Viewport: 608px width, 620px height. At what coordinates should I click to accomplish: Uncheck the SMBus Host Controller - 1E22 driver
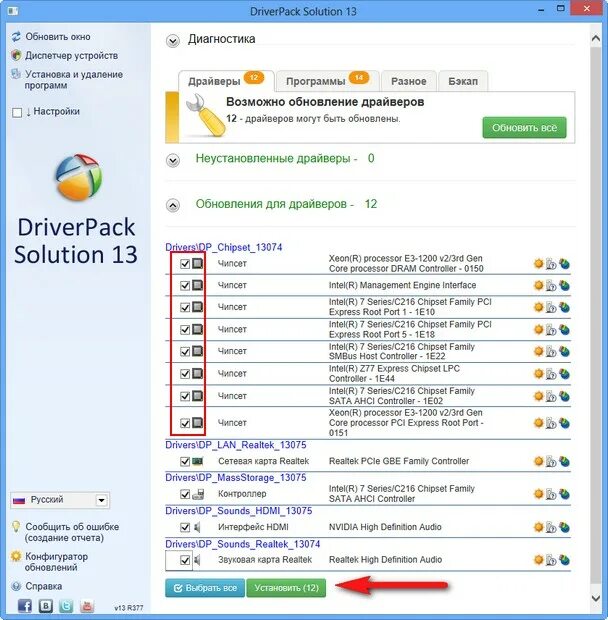pyautogui.click(x=185, y=352)
